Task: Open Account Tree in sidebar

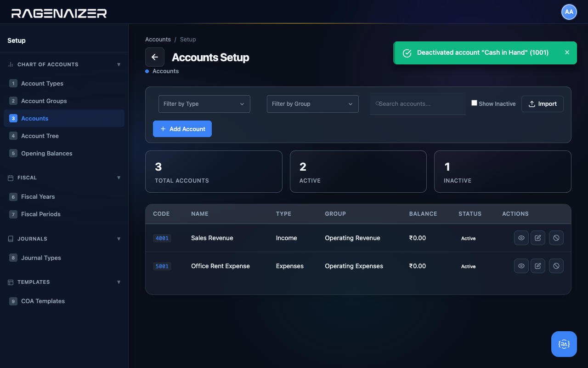Action: [64, 136]
